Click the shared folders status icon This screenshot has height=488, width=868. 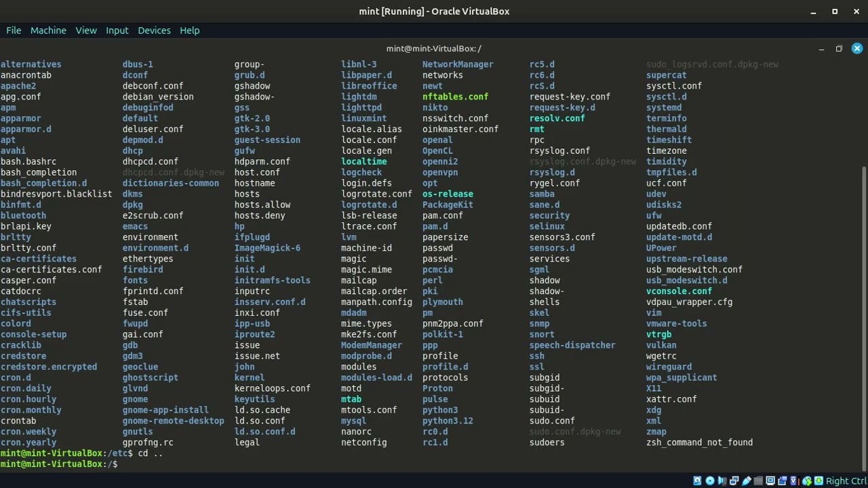point(758,481)
